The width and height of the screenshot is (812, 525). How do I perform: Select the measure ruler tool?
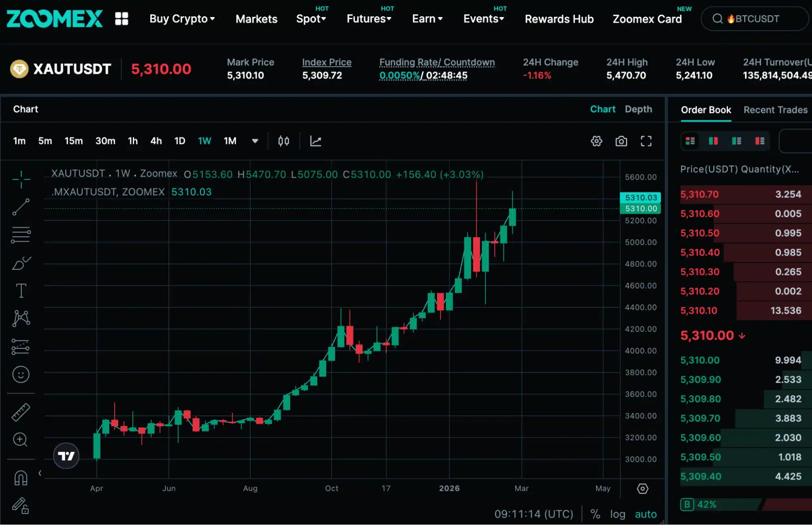tap(21, 412)
